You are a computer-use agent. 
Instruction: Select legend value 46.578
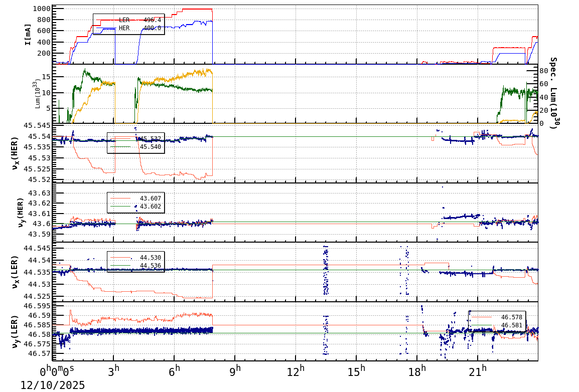coord(512,317)
